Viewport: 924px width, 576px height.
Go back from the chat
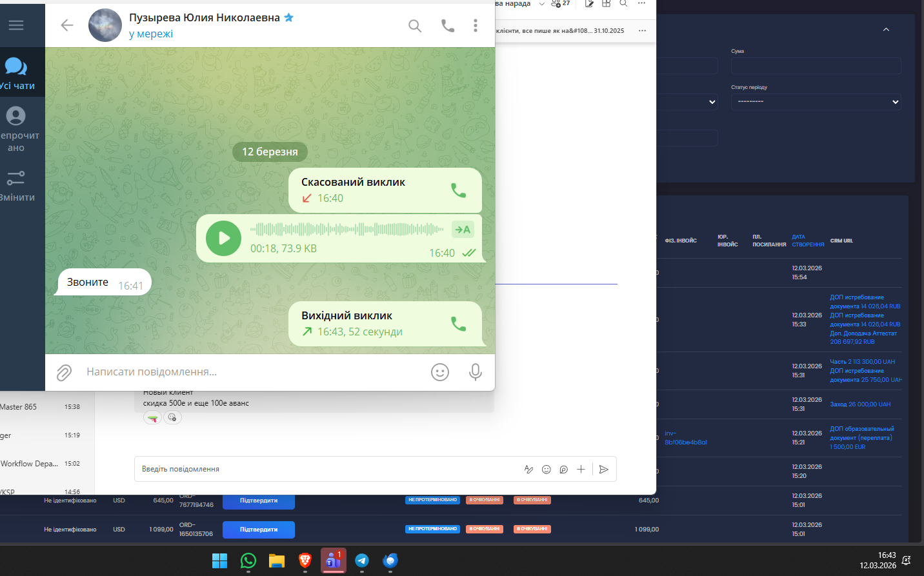(67, 25)
